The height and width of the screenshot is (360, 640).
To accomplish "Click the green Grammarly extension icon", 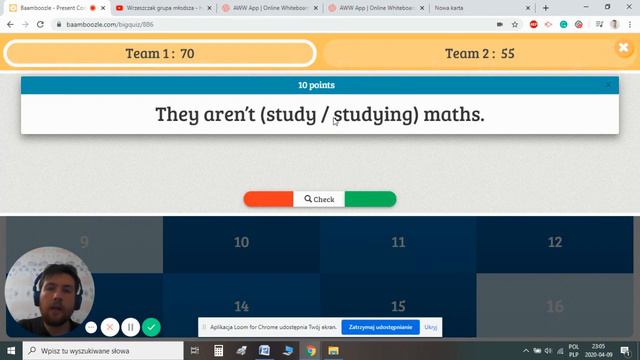I will (x=563, y=24).
